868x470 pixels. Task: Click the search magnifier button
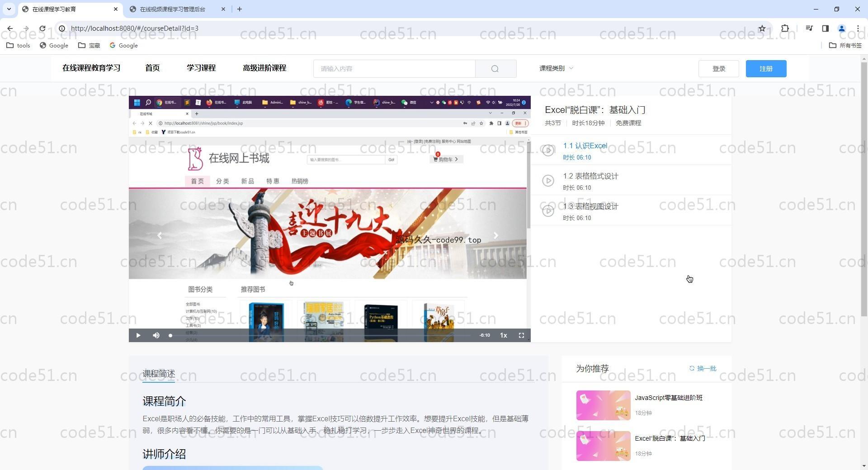(x=495, y=69)
